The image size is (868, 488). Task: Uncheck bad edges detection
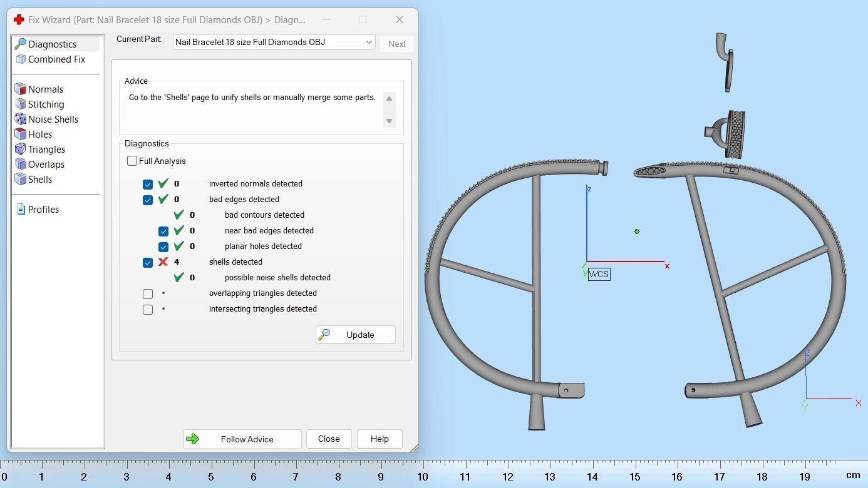pyautogui.click(x=148, y=200)
